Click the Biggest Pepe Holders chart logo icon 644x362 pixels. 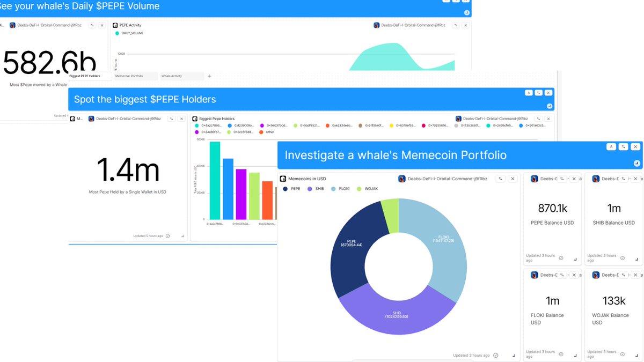coord(195,119)
